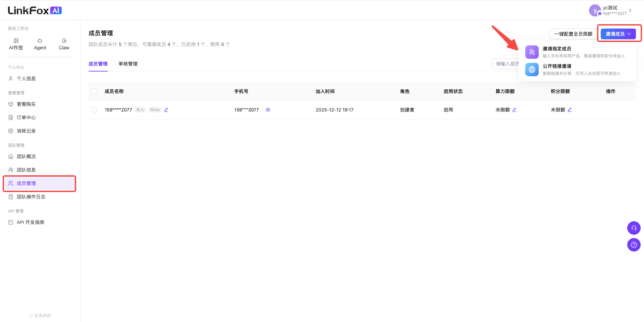The height and width of the screenshot is (322, 644).
Task: Click the LinkFox AI logo
Action: click(x=35, y=10)
